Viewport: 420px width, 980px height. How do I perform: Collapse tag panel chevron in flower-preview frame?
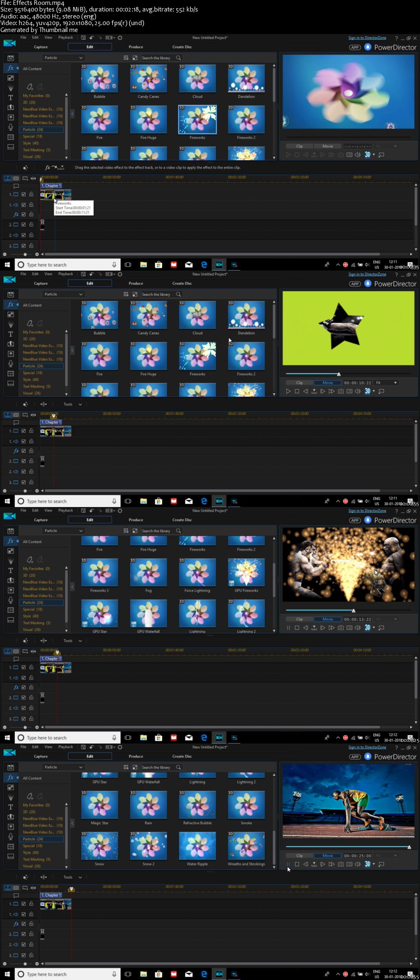pos(72,113)
